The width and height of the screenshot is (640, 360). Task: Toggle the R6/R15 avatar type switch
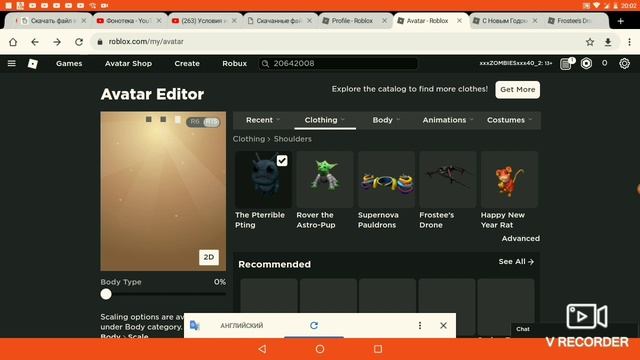[203, 122]
